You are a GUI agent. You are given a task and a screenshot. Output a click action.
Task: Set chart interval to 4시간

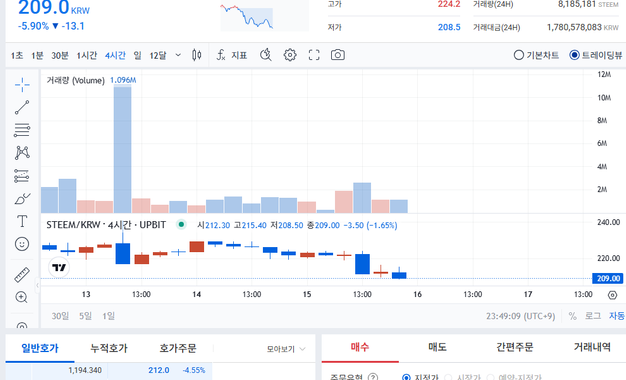pyautogui.click(x=115, y=55)
